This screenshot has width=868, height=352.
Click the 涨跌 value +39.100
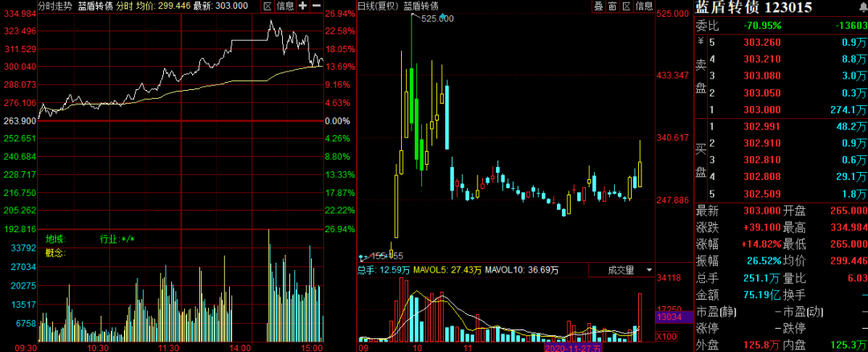[x=761, y=227]
